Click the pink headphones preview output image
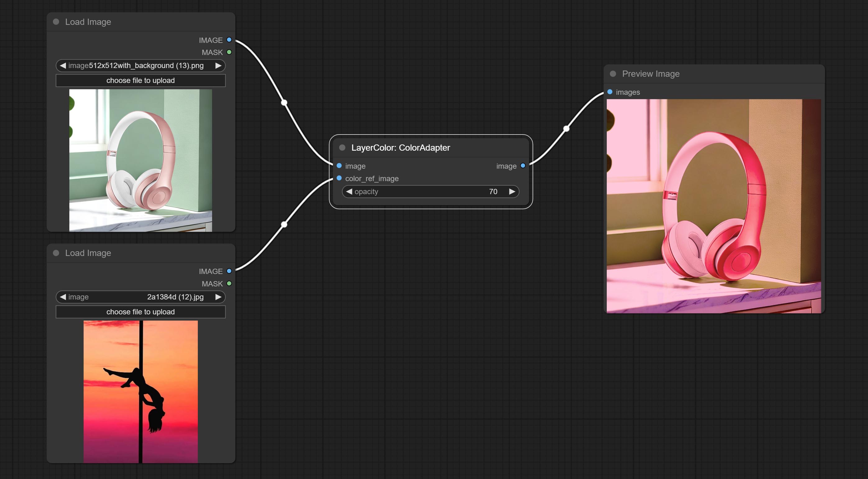This screenshot has height=479, width=868. point(714,206)
